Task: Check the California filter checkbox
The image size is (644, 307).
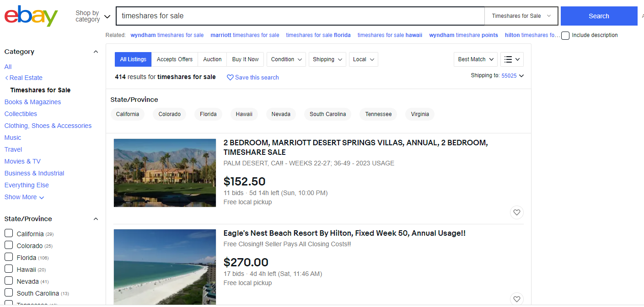Action: [x=9, y=233]
